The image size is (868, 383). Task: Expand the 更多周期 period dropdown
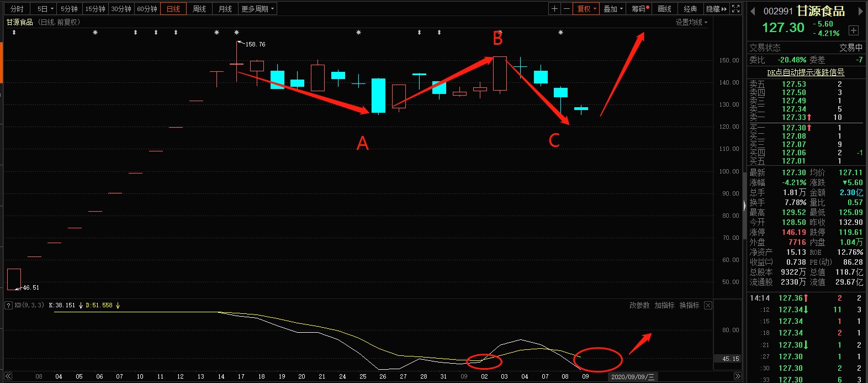[257, 9]
